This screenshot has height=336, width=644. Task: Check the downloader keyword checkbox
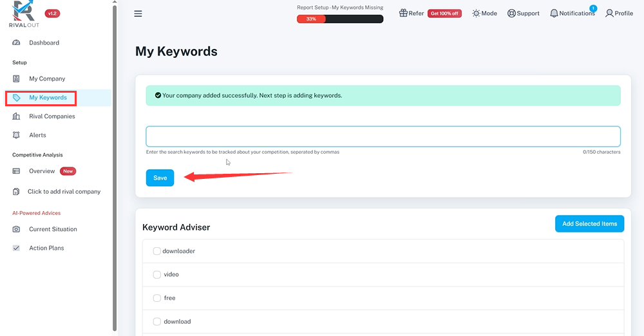tap(157, 251)
